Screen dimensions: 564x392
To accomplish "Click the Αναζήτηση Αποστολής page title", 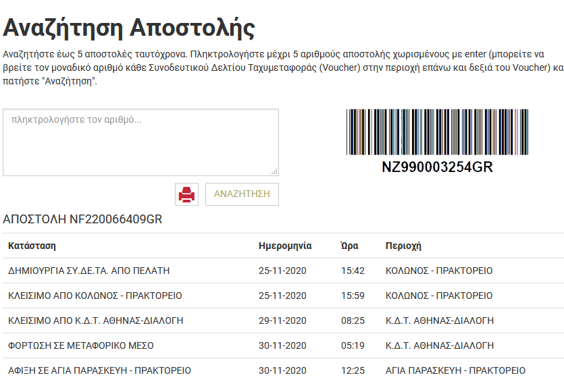I will tap(129, 28).
